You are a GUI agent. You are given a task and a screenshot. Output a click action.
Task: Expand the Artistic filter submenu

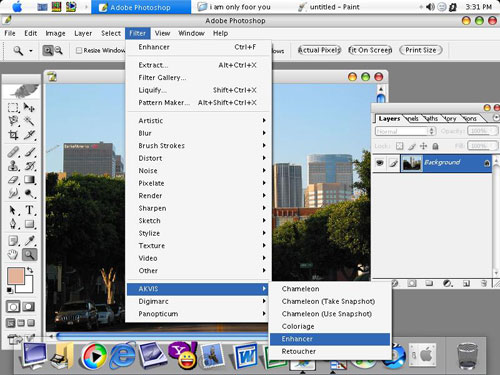198,121
